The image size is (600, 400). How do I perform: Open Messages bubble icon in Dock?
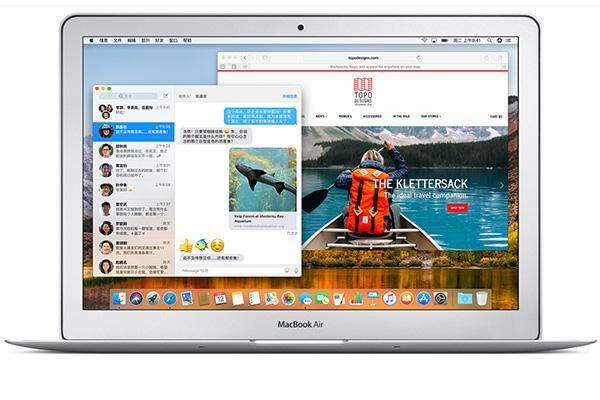305,298
